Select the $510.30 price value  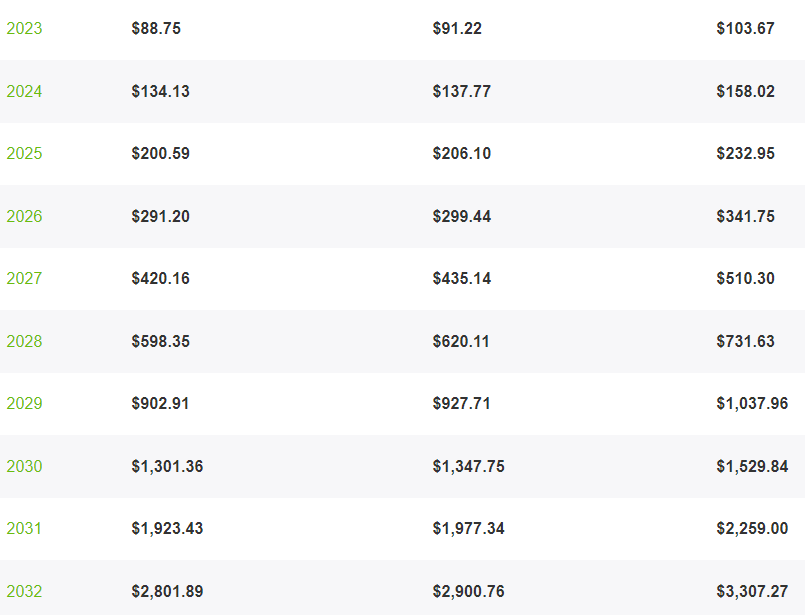(745, 279)
